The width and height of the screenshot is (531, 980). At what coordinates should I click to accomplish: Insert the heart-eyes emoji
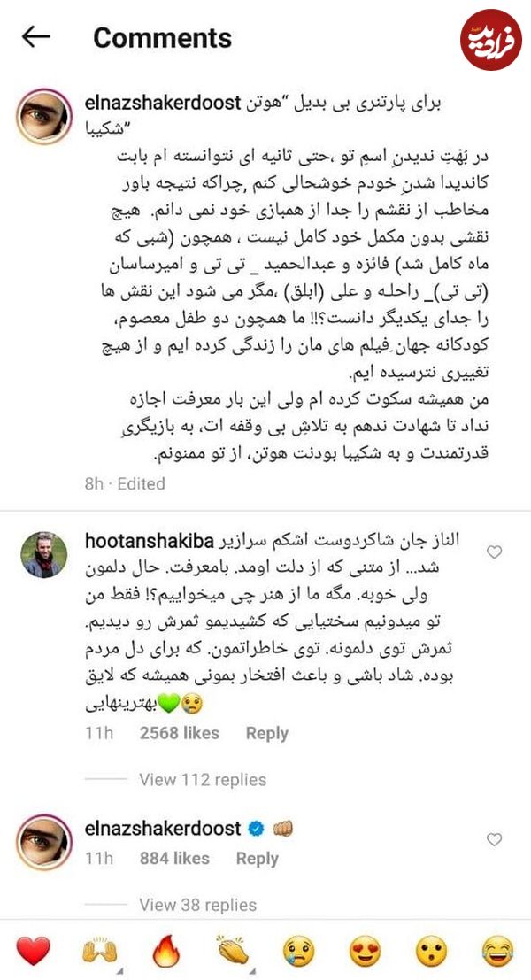tap(366, 952)
